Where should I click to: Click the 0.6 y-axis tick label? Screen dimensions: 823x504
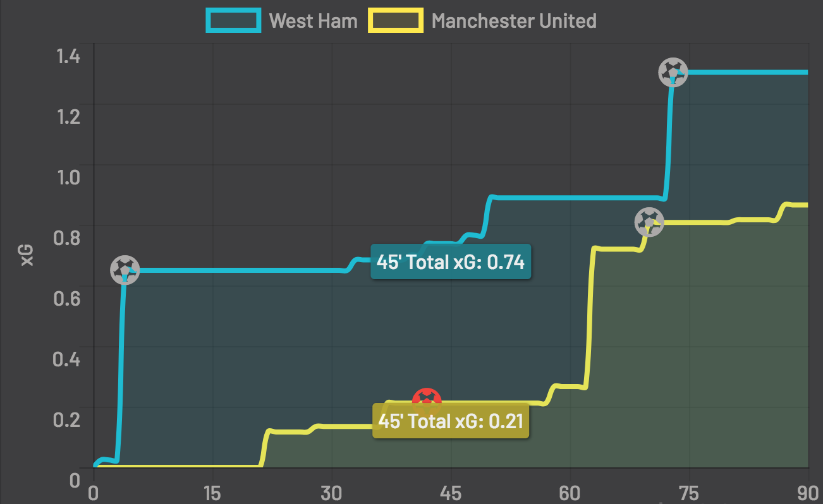68,297
